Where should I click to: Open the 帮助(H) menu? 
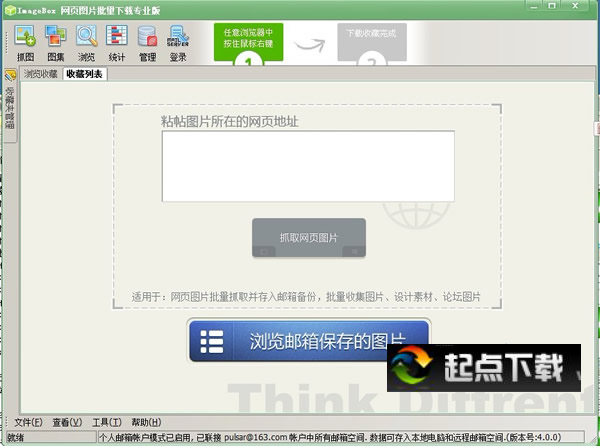pyautogui.click(x=146, y=422)
